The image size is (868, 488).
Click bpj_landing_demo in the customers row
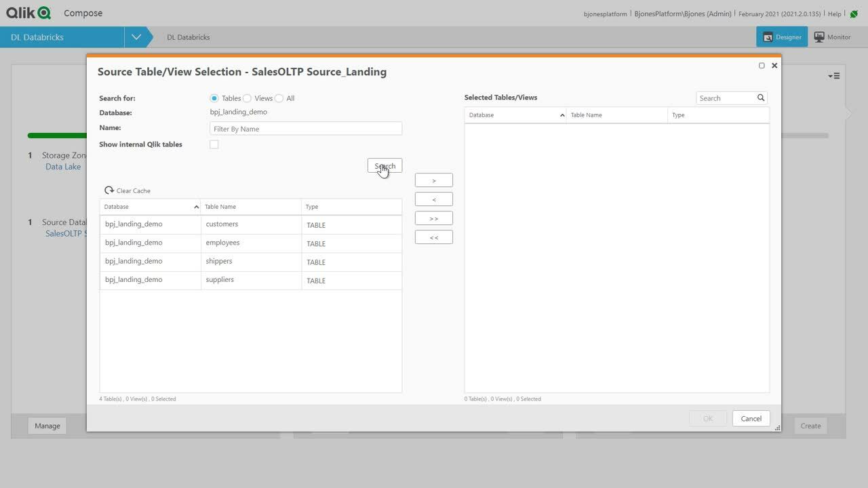(x=134, y=224)
